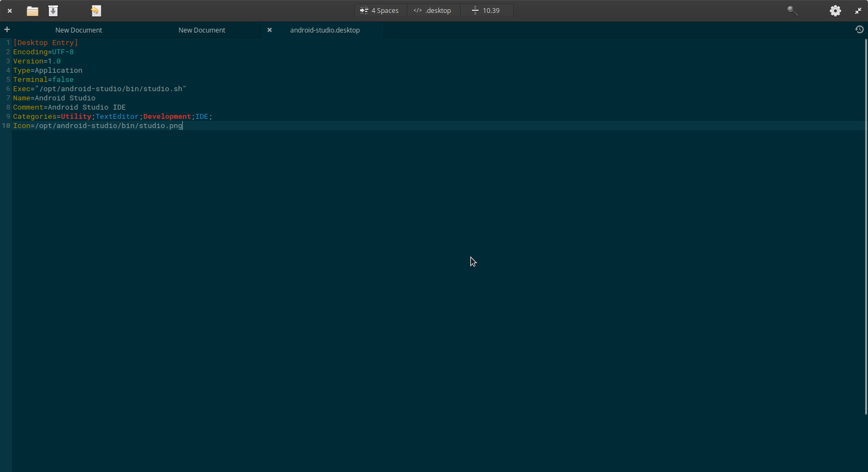Click the Name=Android Studio line
The width and height of the screenshot is (868, 472).
54,98
